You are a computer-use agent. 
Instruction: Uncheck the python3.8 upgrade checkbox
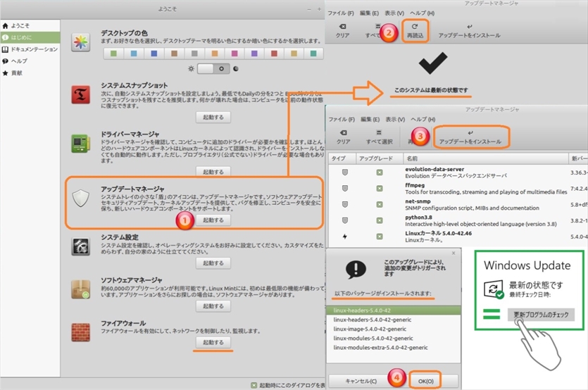tap(380, 220)
